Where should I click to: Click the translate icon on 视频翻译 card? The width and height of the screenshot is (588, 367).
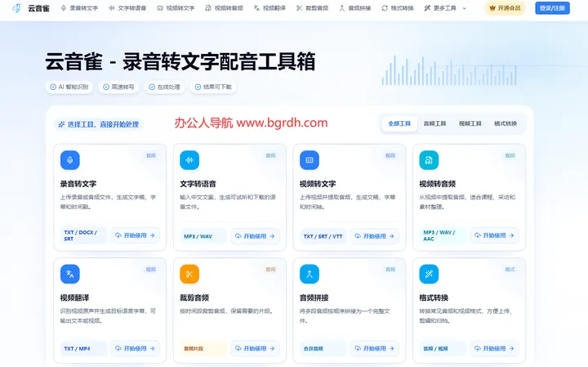(69, 274)
